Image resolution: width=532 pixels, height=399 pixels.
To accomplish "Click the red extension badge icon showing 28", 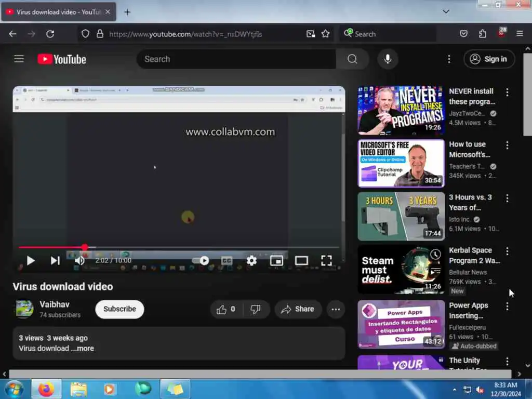I will tap(502, 33).
